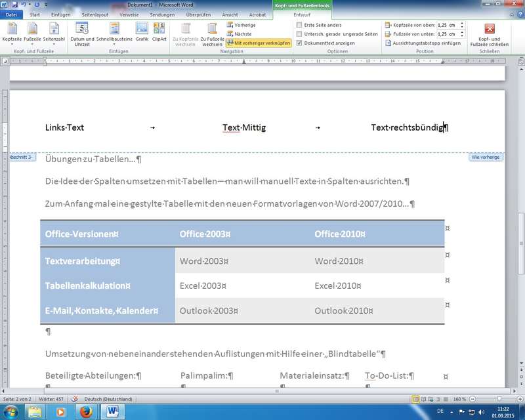525x420 pixels.
Task: Insert ClipArt into the header
Action: [159, 32]
